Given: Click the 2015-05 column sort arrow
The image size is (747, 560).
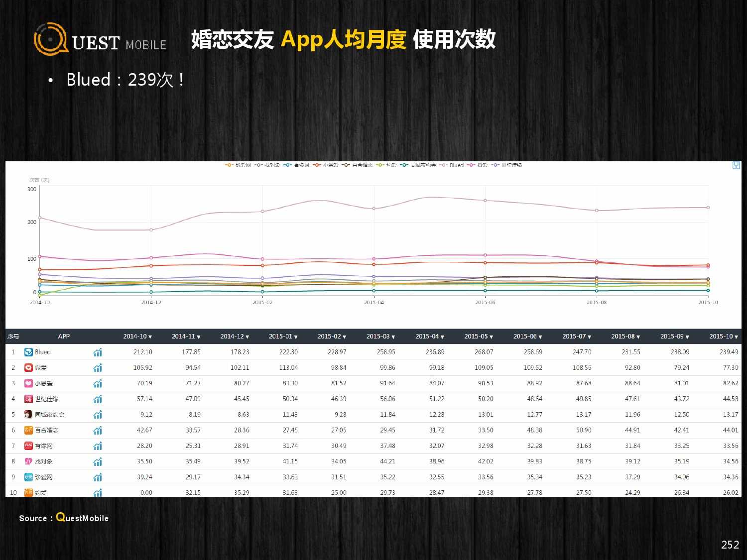Looking at the screenshot, I should point(491,337).
